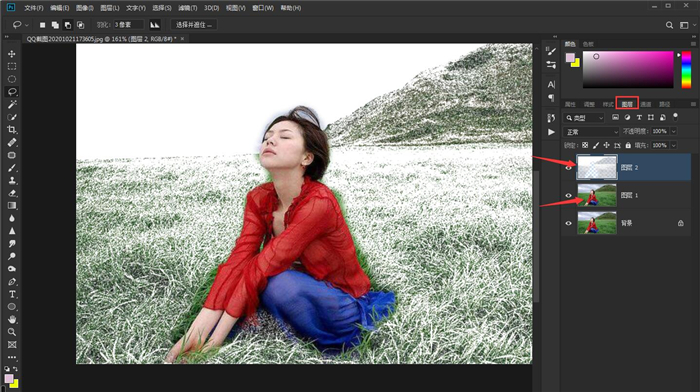The height and width of the screenshot is (392, 700).
Task: Close the QQ截图 document tab
Action: pos(182,39)
